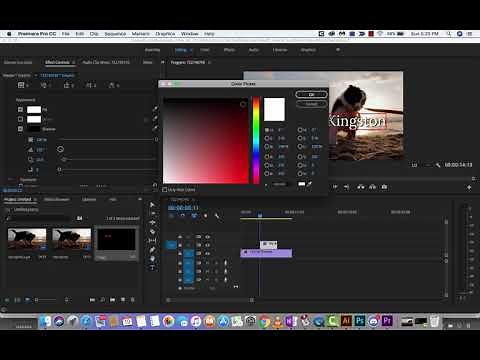
Task: Select the Track Select Forward tool
Action: (153, 213)
